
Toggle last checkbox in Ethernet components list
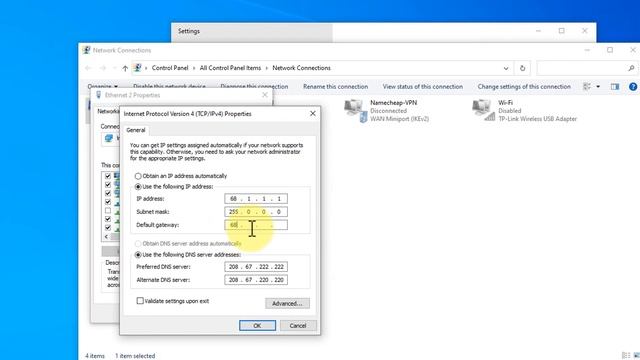click(x=108, y=228)
